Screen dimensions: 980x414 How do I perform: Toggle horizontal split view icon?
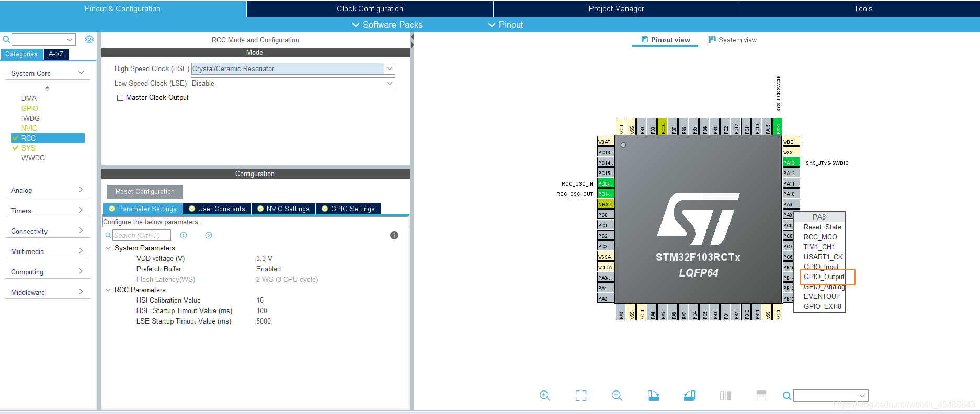tap(761, 396)
